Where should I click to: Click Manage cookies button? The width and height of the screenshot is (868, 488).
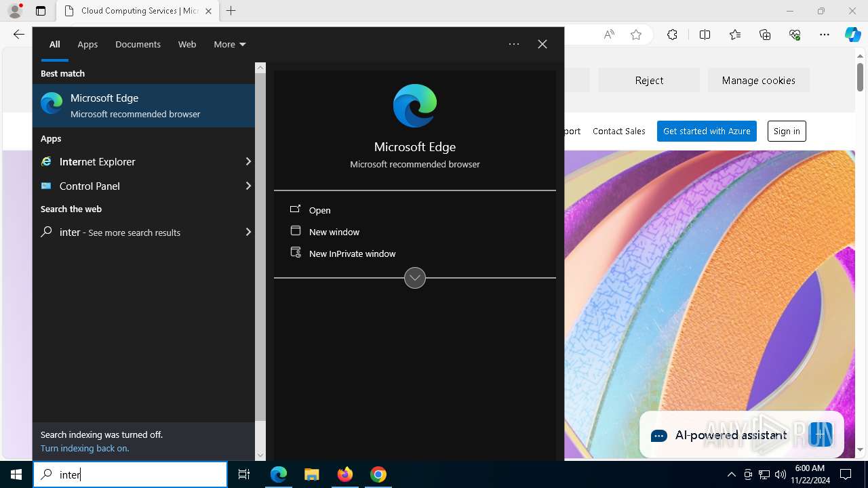[759, 80]
